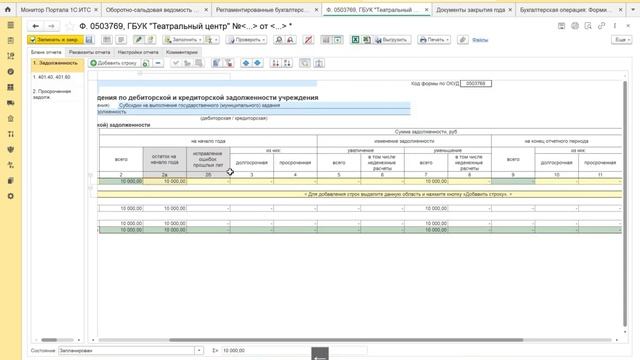Expand the Состояние combo box arrow
Image resolution: width=640 pixels, height=360 pixels.
pyautogui.click(x=199, y=350)
